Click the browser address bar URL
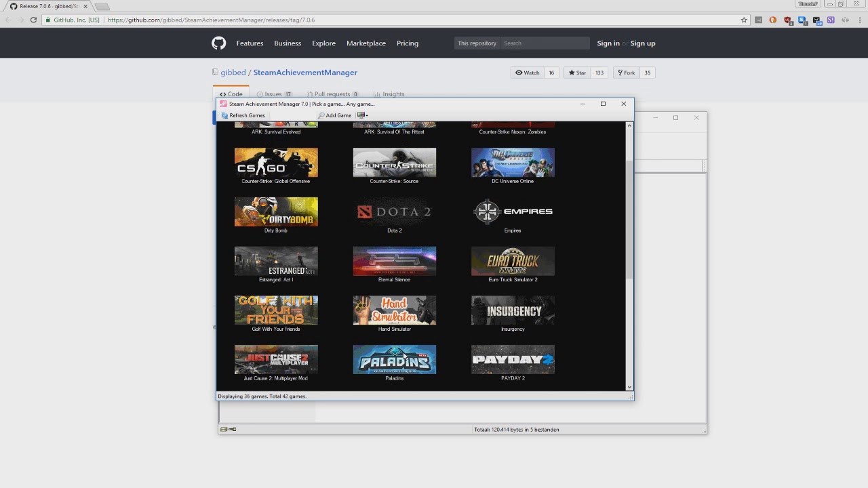The height and width of the screenshot is (488, 868). 211,20
